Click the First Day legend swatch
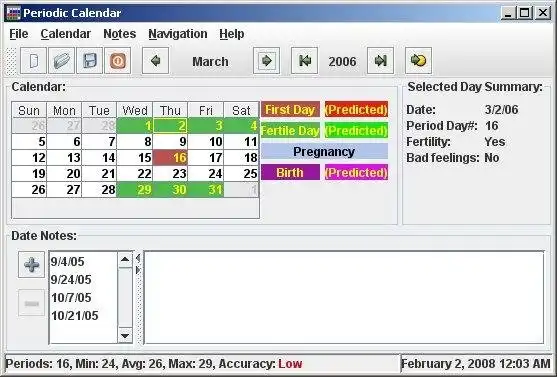This screenshot has height=377, width=557. pyautogui.click(x=290, y=109)
